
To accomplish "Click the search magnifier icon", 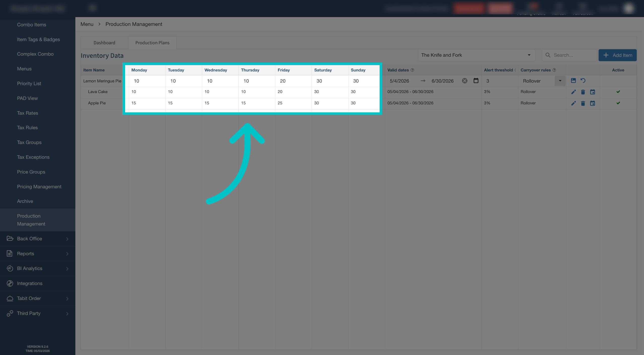I will point(548,55).
